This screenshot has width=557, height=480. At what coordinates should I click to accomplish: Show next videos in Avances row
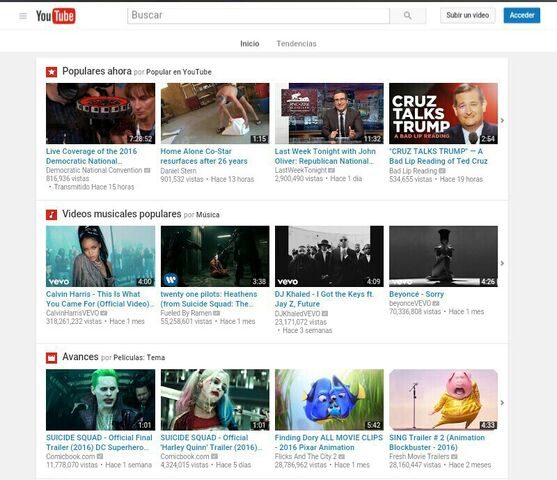point(502,403)
